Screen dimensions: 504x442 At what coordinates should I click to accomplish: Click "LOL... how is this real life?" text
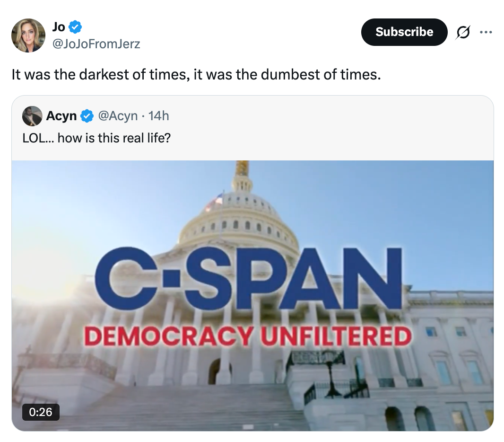point(96,139)
